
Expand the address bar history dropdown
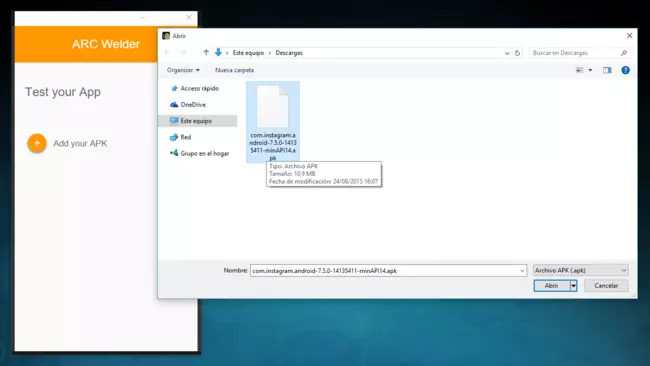pyautogui.click(x=507, y=53)
